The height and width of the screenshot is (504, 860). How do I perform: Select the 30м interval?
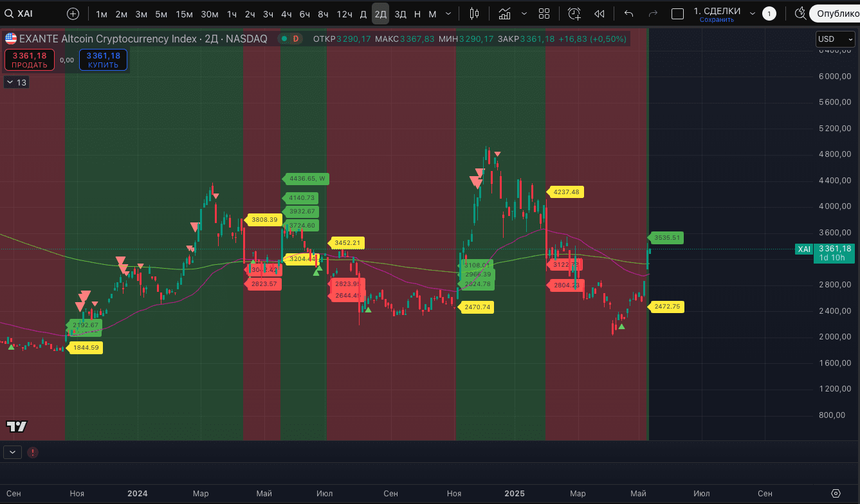[209, 13]
